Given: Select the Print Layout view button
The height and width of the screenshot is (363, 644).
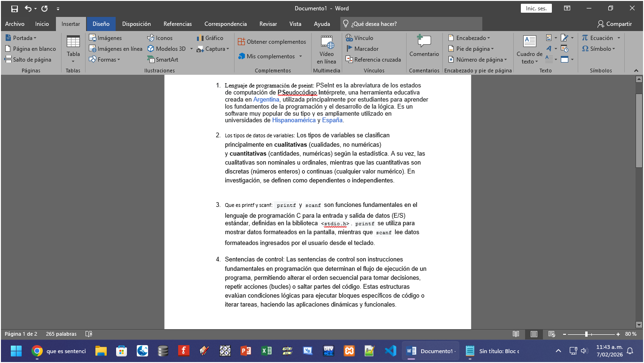Looking at the screenshot, I should 534,334.
